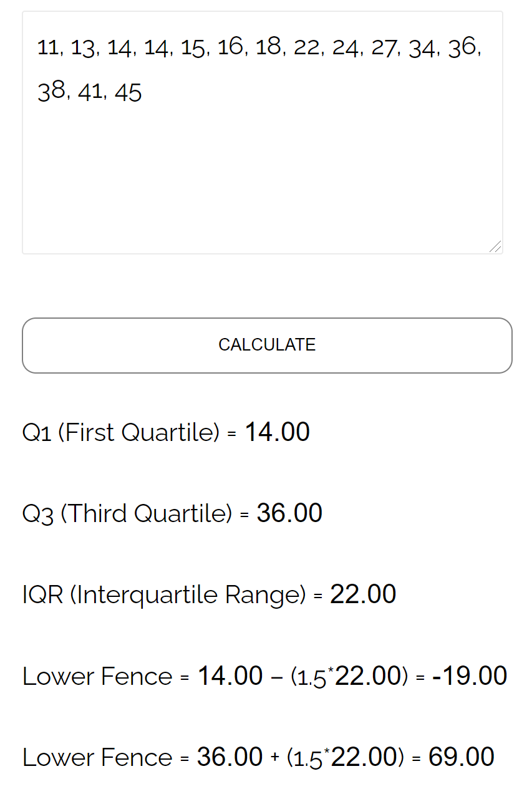Click the CALCULATE button
The image size is (532, 794).
267,345
